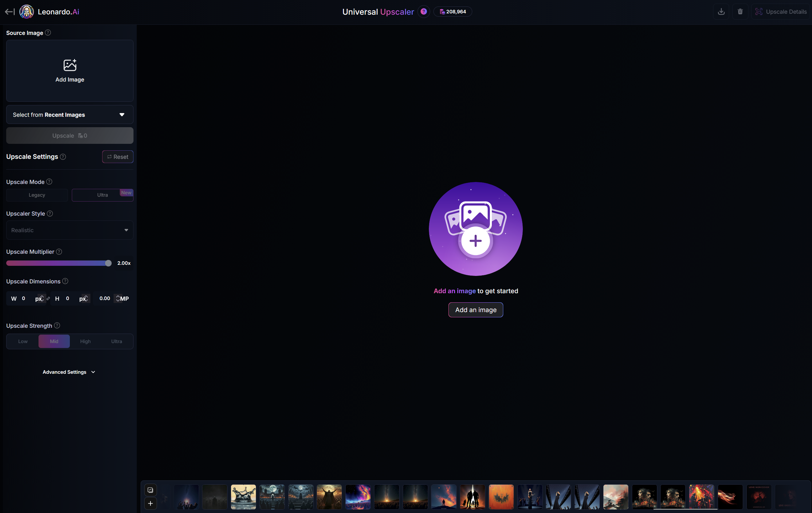
Task: Click the select-mode checkbox icon above plus
Action: coord(150,490)
